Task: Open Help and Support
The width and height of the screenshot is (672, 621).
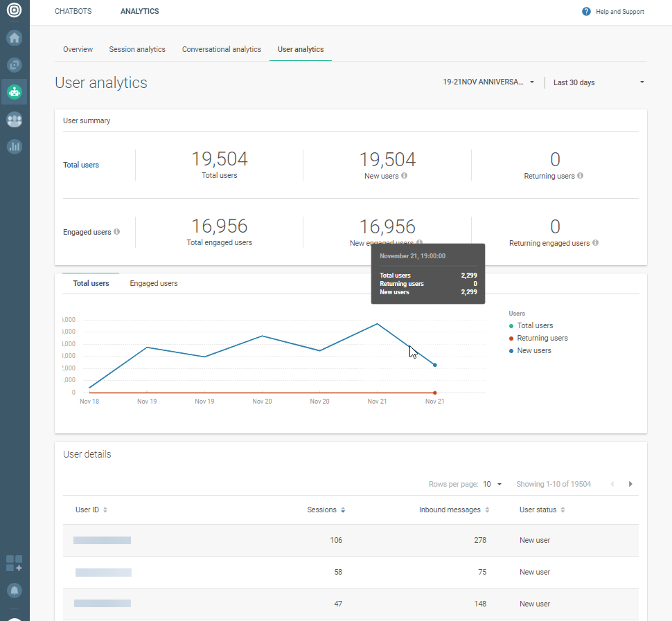Action: [x=612, y=11]
